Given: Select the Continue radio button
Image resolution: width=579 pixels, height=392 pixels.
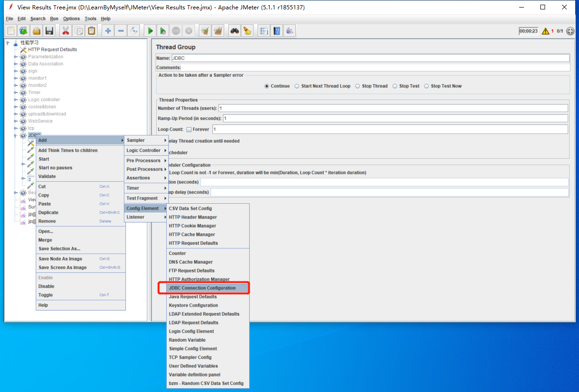Looking at the screenshot, I should (x=267, y=86).
